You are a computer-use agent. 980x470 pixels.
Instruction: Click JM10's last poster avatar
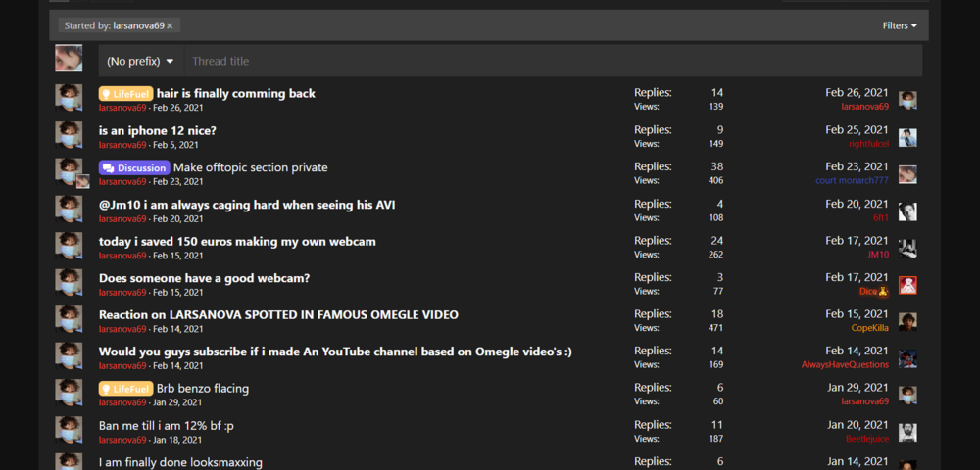click(907, 248)
